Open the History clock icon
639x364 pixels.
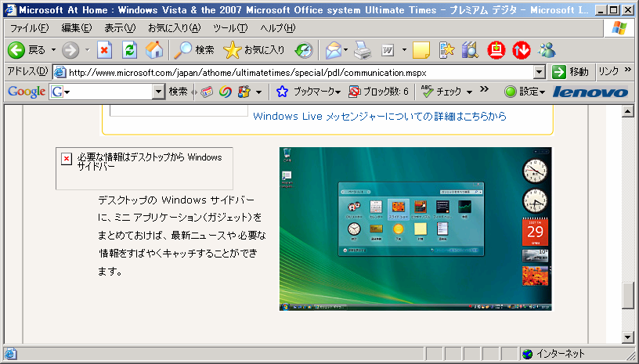[x=304, y=50]
